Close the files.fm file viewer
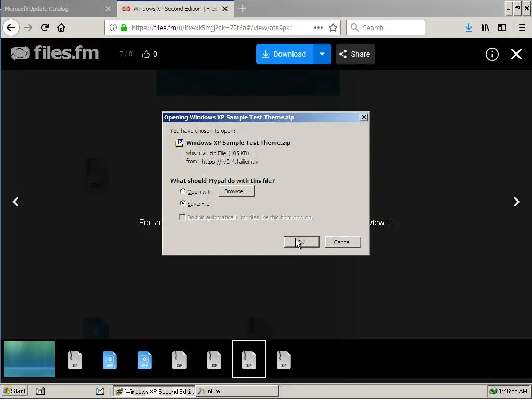Image resolution: width=532 pixels, height=399 pixels. coord(516,54)
